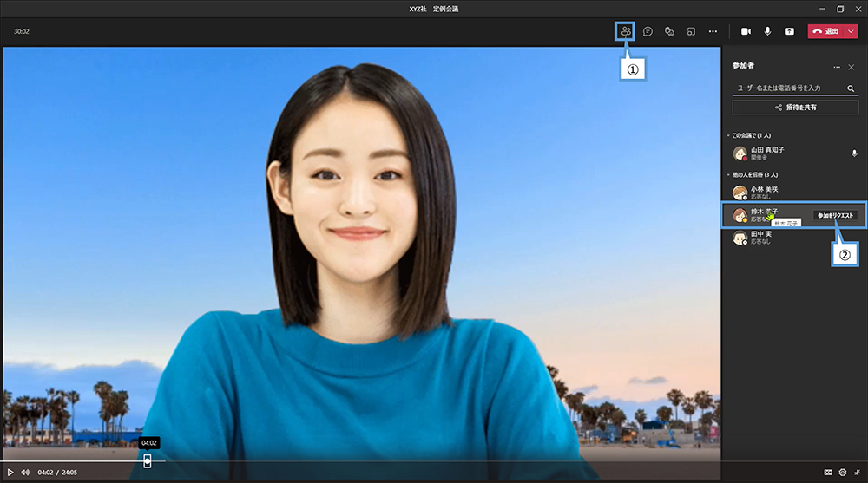Viewport: 868px width, 483px height.
Task: Click the video progress slider handle
Action: pyautogui.click(x=148, y=460)
